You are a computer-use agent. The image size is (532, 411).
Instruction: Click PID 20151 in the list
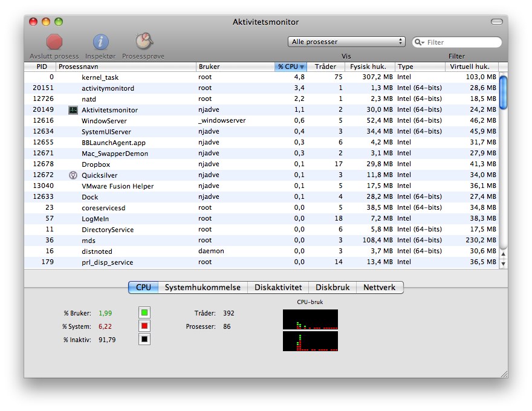coord(43,88)
